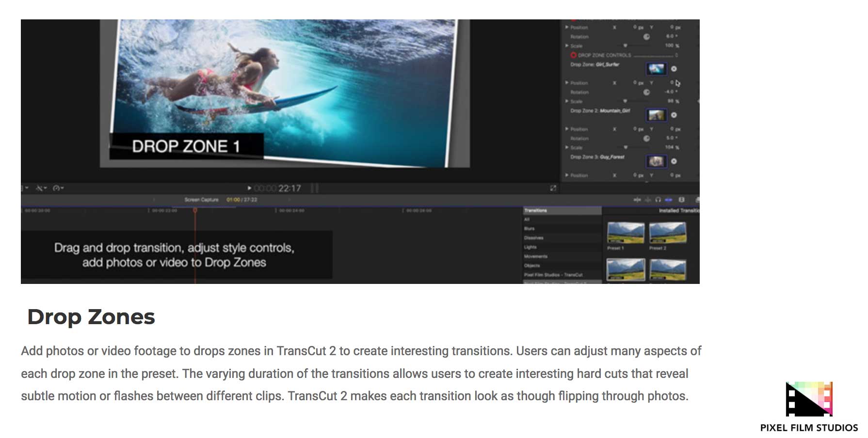Select the All transitions category

point(563,219)
